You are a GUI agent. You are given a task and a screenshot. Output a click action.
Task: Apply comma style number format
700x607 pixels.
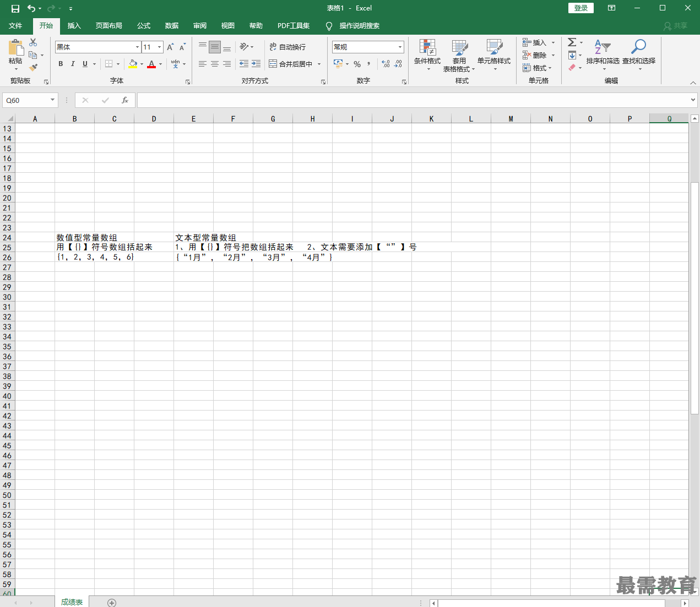point(369,64)
